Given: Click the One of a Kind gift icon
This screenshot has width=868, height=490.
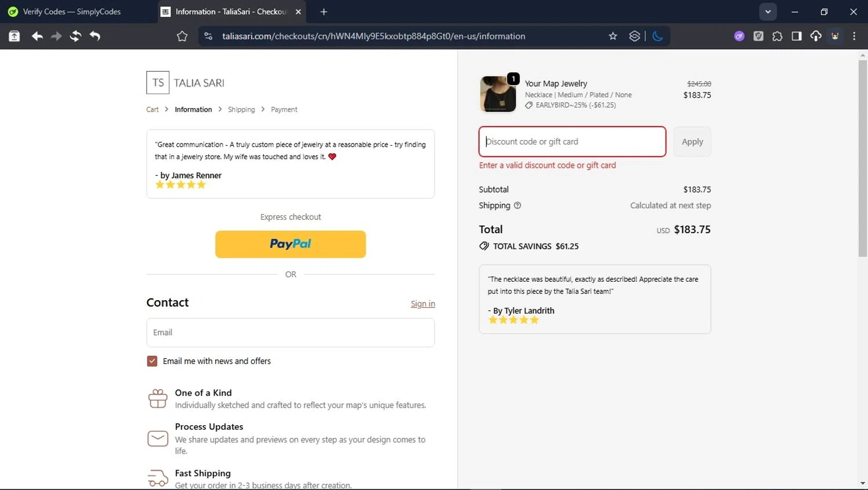Looking at the screenshot, I should coord(158,399).
